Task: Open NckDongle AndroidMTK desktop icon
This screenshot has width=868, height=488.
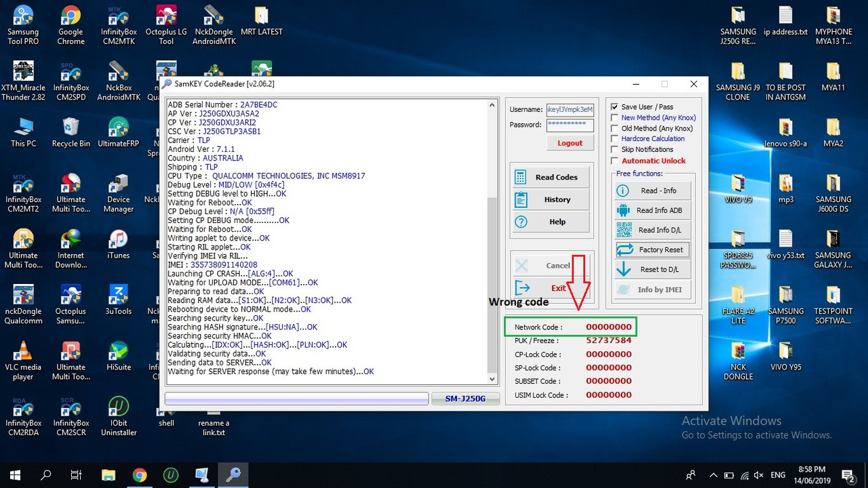Action: (x=214, y=26)
